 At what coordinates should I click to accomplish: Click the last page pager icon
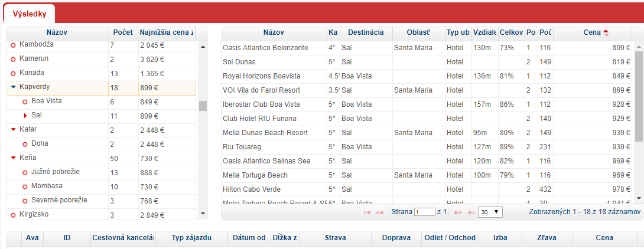471,212
